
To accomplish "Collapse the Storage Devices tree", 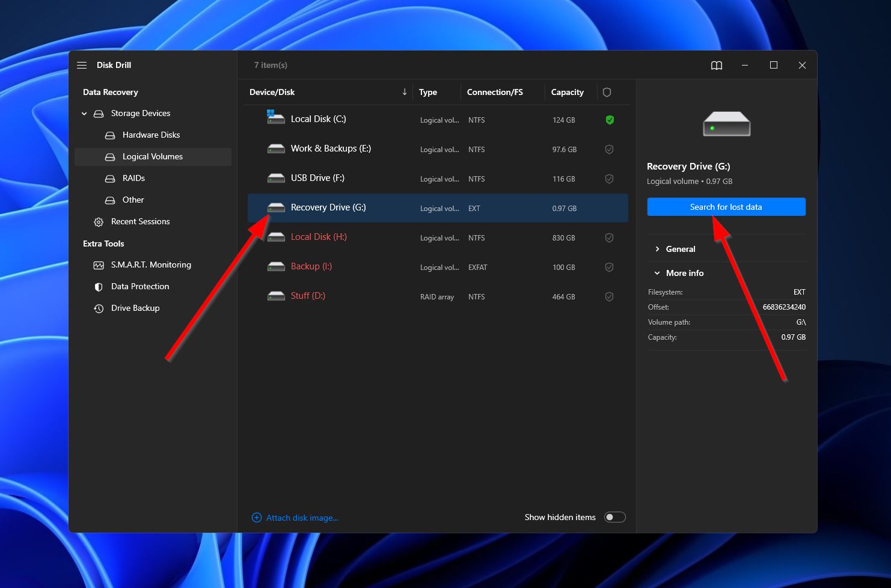I will (84, 114).
